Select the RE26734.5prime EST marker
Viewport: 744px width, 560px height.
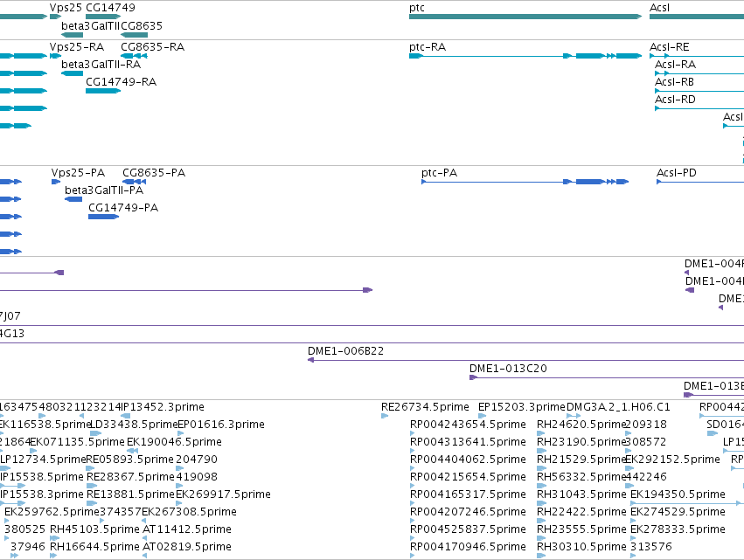(385, 416)
